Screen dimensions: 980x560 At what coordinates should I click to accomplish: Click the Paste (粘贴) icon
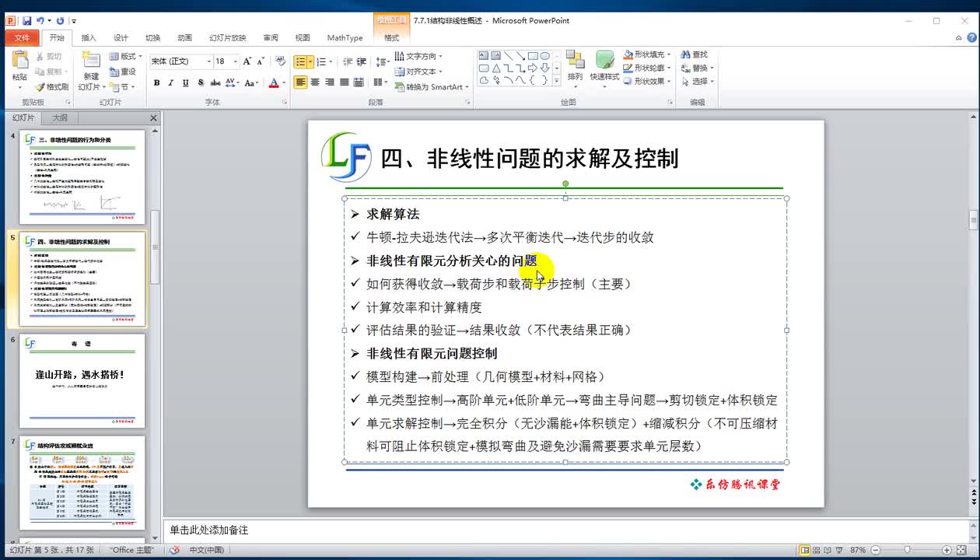click(19, 61)
